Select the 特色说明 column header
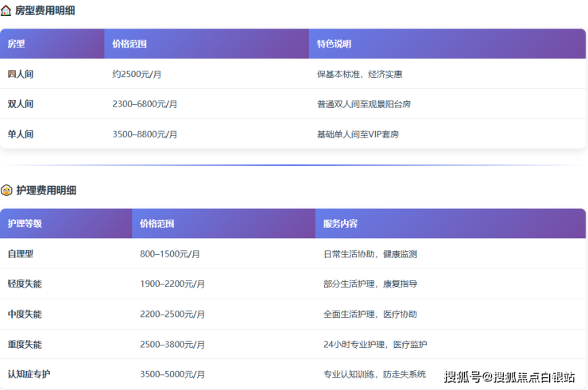The image size is (588, 390). coord(334,44)
